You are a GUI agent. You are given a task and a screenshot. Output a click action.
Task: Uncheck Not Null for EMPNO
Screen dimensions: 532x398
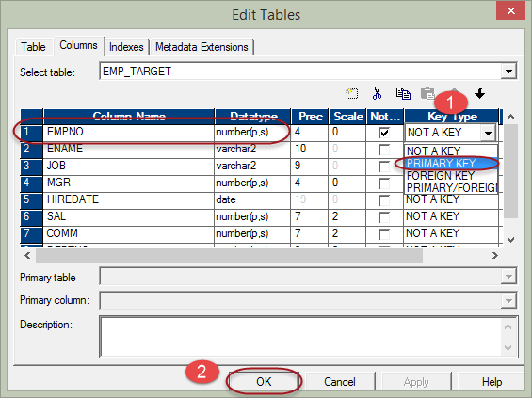384,133
